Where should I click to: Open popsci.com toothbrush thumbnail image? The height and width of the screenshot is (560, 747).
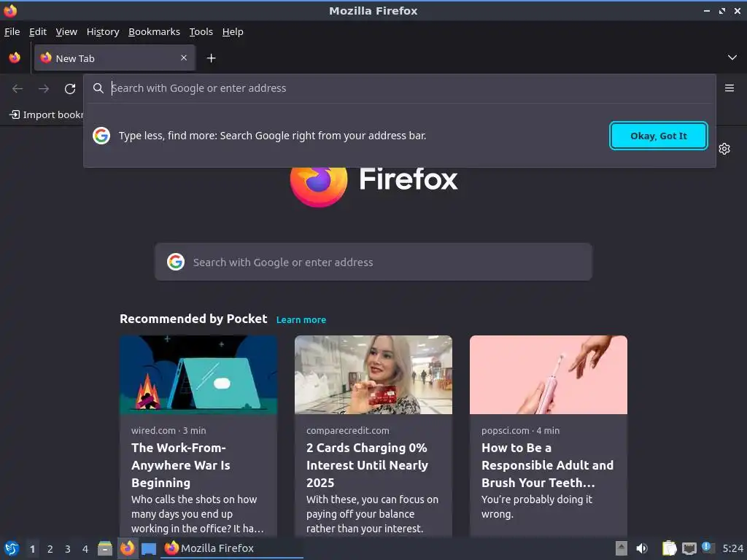click(549, 375)
